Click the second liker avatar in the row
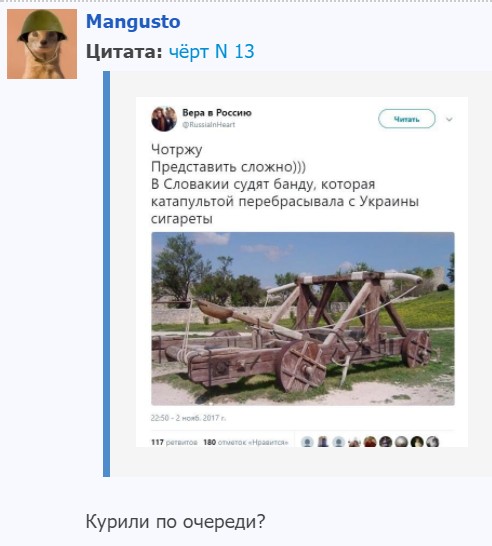Image resolution: width=492 pixels, height=546 pixels. pyautogui.click(x=323, y=442)
